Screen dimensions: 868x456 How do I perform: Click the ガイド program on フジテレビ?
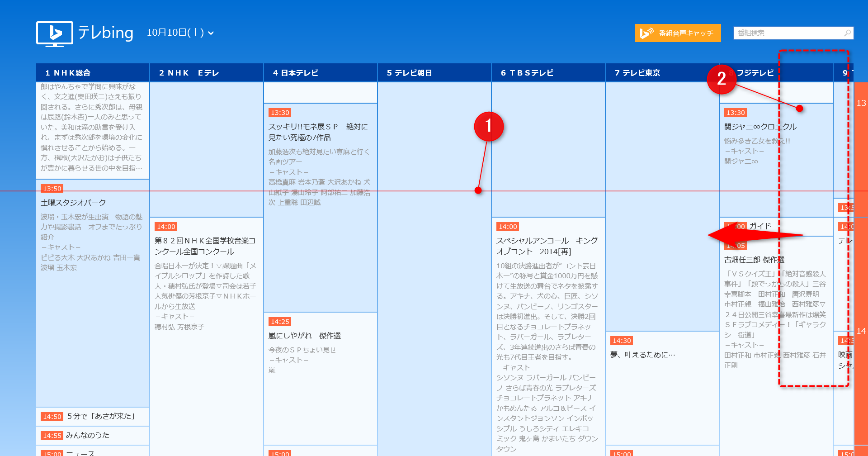tap(760, 226)
